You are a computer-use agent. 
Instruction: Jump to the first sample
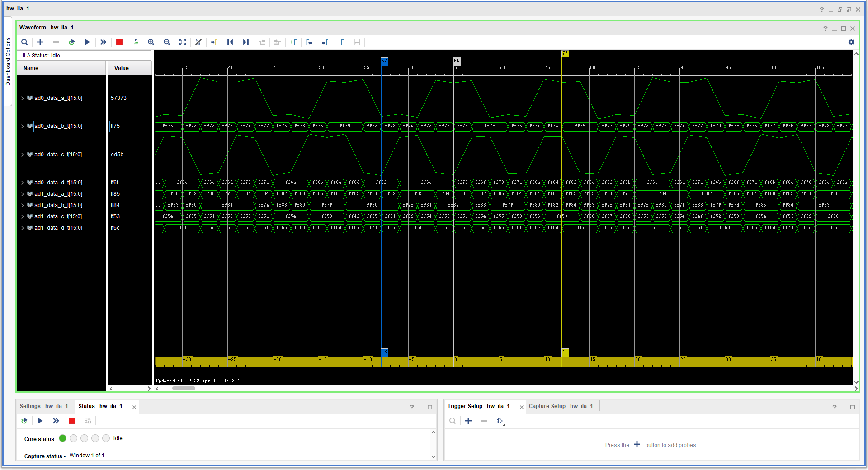pos(230,42)
